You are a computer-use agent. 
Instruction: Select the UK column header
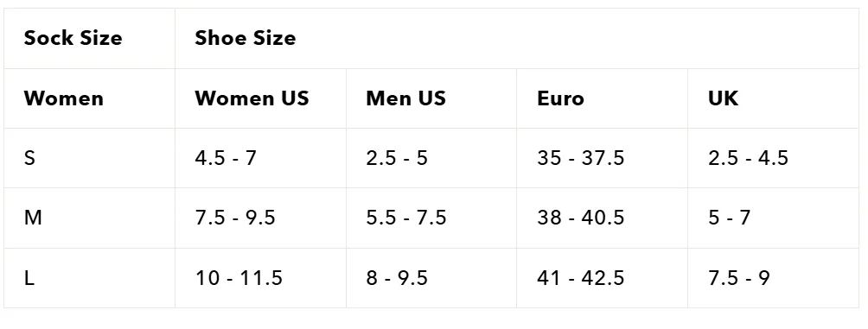774,98
